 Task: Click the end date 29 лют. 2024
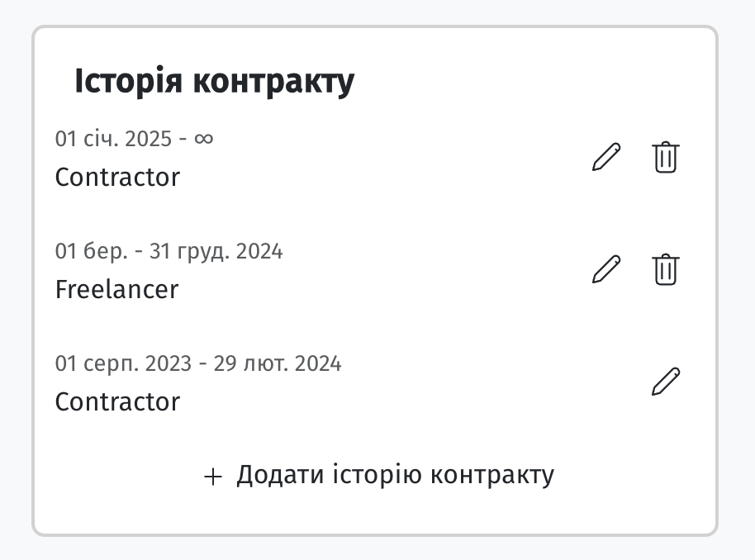278,363
